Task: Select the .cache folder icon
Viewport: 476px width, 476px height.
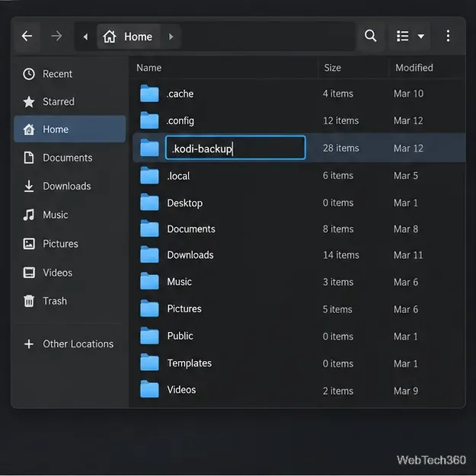Action: (149, 94)
